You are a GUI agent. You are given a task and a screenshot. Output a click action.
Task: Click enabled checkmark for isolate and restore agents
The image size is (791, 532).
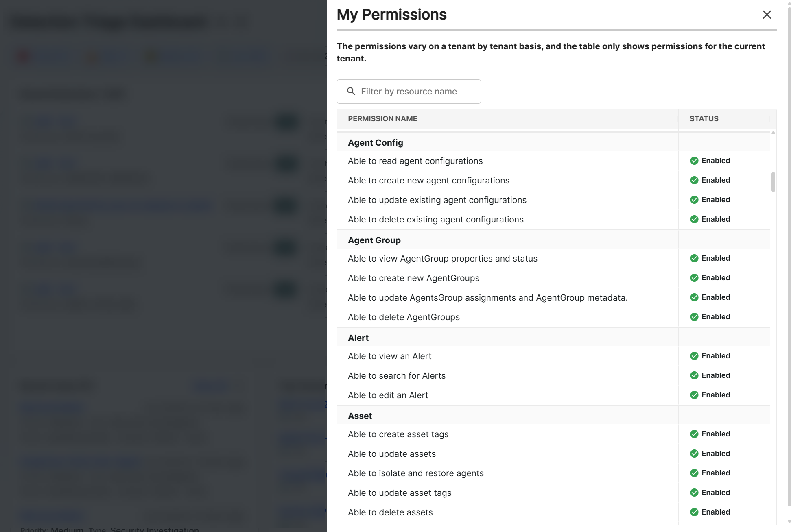pos(694,473)
